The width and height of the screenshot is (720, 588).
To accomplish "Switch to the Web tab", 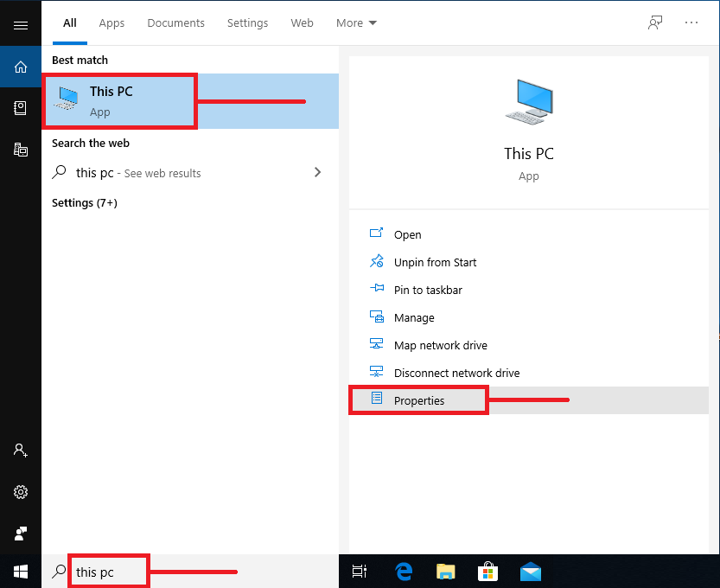I will click(302, 23).
